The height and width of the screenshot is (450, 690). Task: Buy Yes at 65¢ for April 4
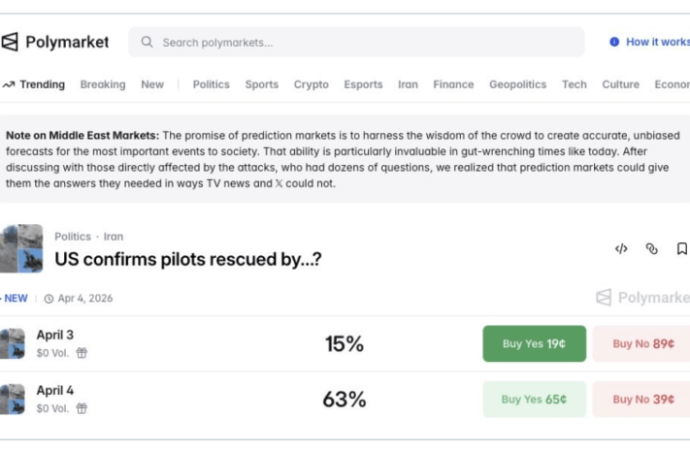(x=534, y=399)
